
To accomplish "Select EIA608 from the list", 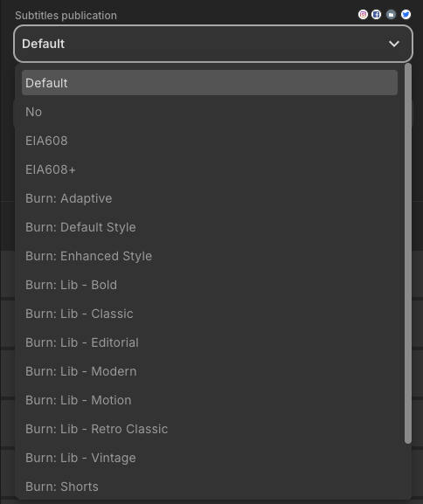I will point(210,141).
